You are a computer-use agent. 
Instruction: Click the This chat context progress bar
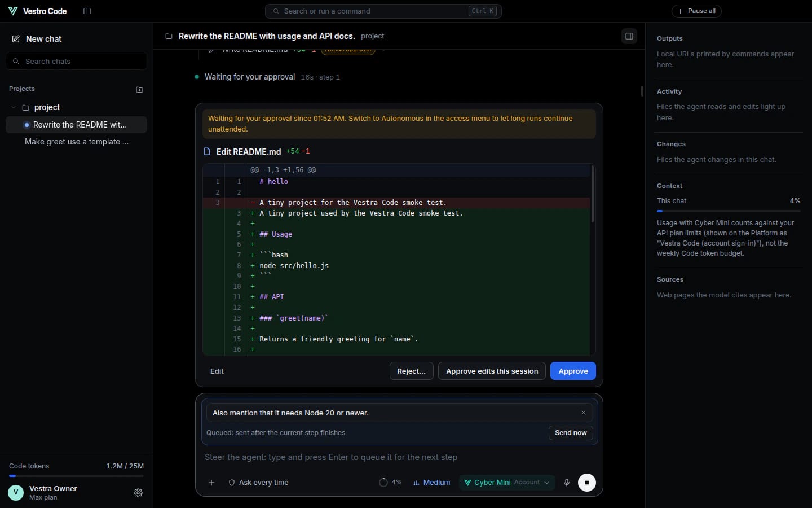pos(729,211)
